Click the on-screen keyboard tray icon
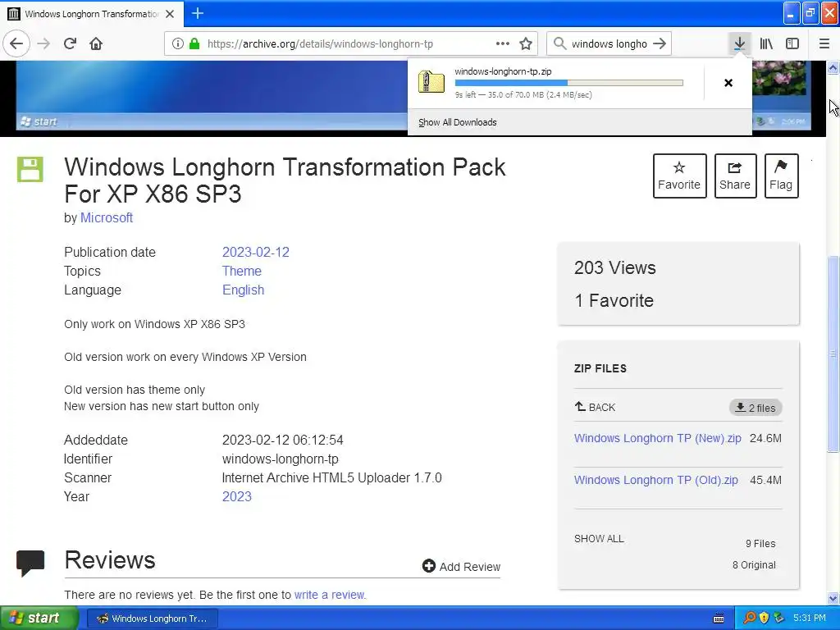This screenshot has width=840, height=630. (719, 619)
